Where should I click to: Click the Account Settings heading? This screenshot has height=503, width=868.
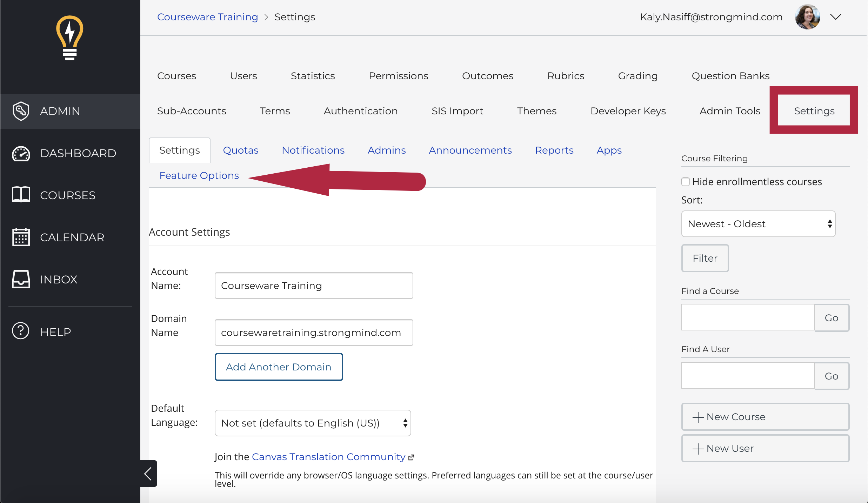tap(189, 232)
